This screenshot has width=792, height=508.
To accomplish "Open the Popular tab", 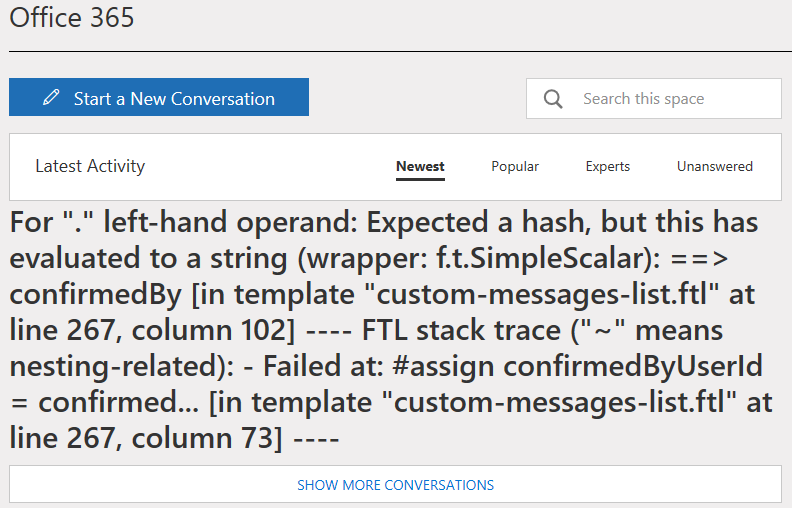I will coord(515,167).
